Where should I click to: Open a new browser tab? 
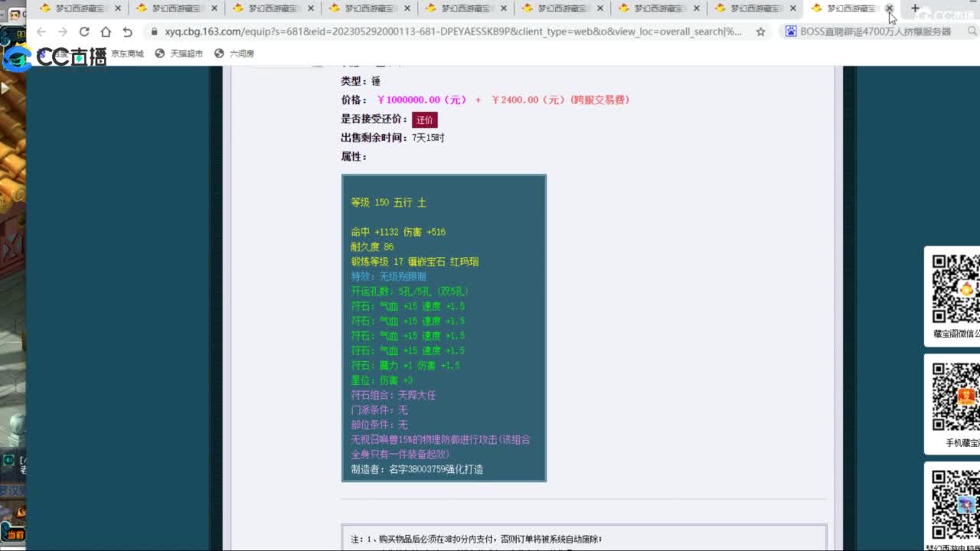pos(915,8)
